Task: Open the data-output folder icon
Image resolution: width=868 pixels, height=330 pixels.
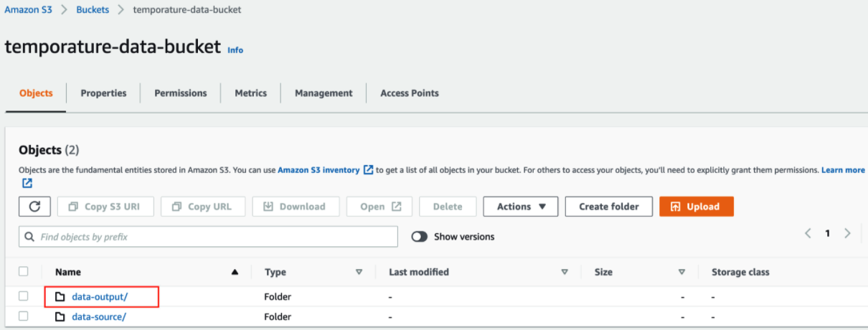Action: [60, 296]
